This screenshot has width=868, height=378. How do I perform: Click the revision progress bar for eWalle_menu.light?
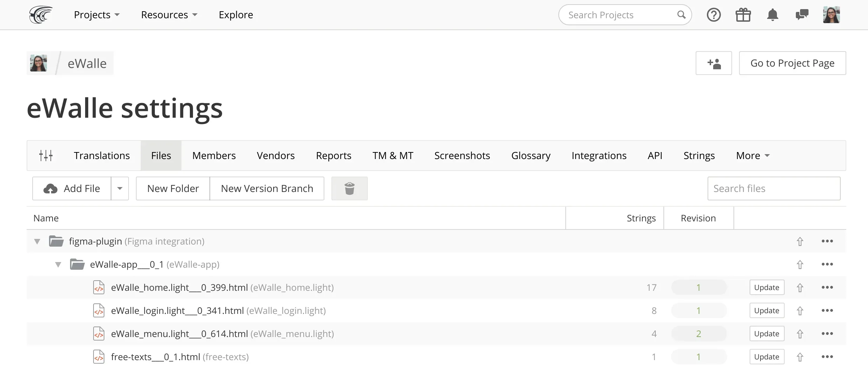coord(698,334)
